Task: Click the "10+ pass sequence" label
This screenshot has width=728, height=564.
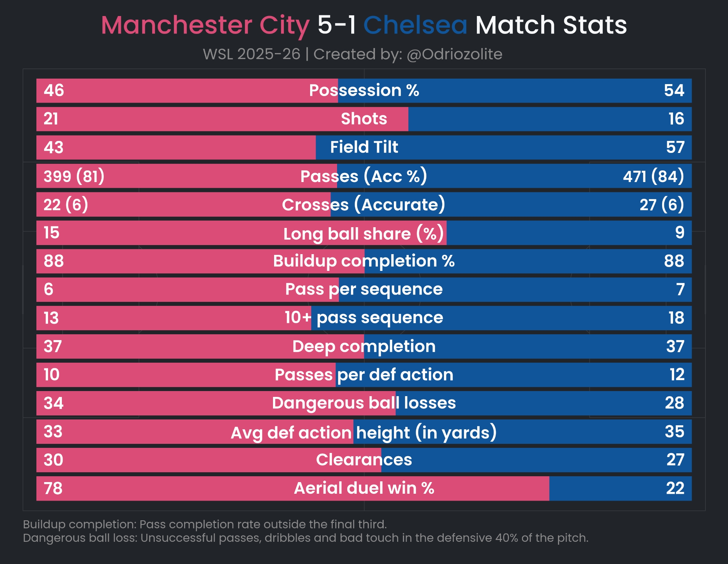Action: (364, 318)
